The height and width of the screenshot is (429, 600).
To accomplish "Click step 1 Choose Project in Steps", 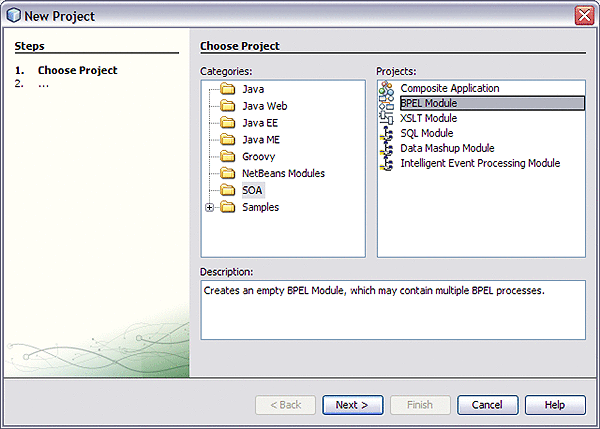I will (x=77, y=70).
